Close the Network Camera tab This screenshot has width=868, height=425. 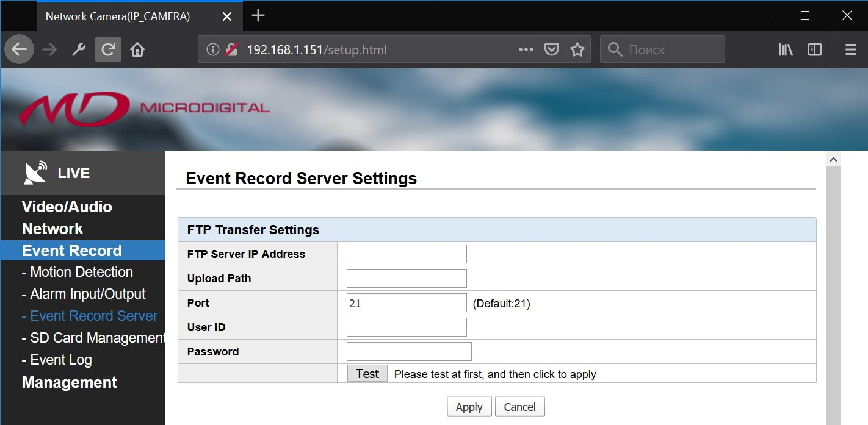pyautogui.click(x=227, y=16)
